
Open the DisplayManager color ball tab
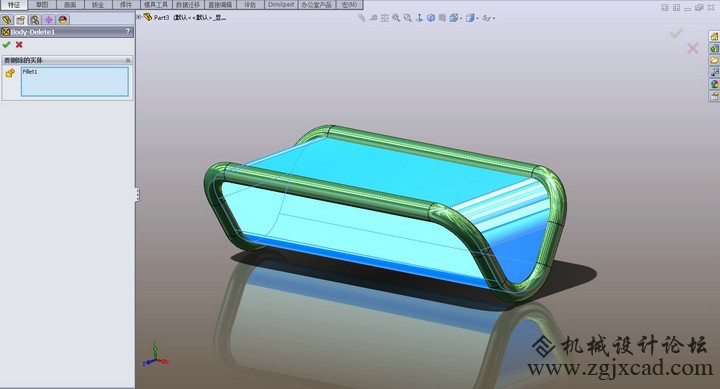(x=63, y=20)
